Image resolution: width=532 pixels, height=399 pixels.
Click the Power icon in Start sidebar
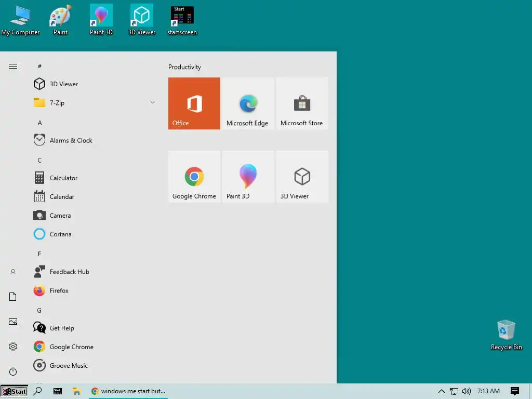click(x=13, y=371)
